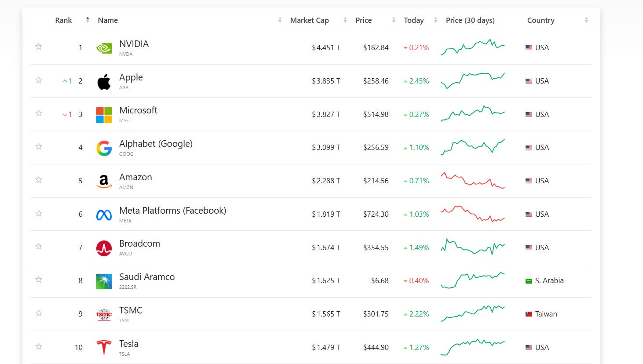Mark Saudi Aramco as favorite
The width and height of the screenshot is (643, 364).
[x=39, y=280]
